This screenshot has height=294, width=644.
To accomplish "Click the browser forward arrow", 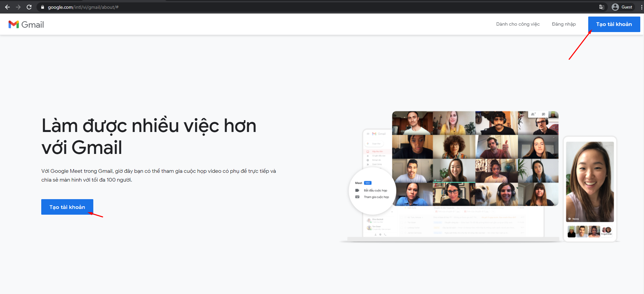I will coord(18,7).
